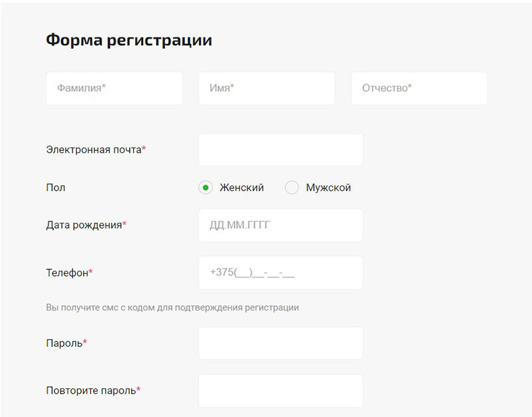This screenshot has width=532, height=417.
Task: Click the phone field with +375 mask
Action: [281, 273]
